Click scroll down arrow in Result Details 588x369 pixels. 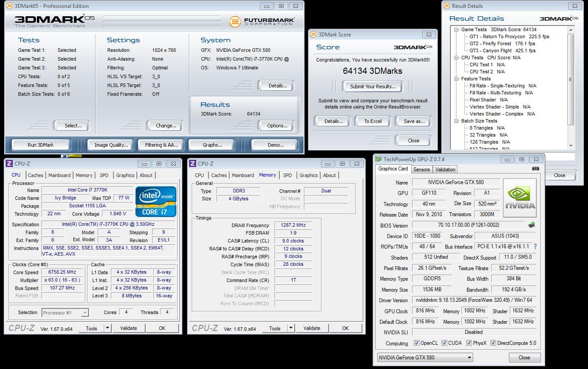coord(571,146)
